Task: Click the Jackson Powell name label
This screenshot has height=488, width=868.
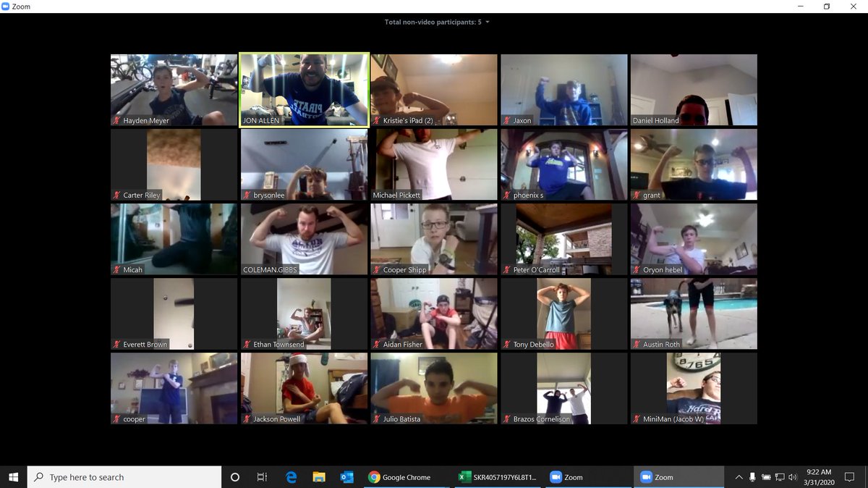Action: click(276, 419)
